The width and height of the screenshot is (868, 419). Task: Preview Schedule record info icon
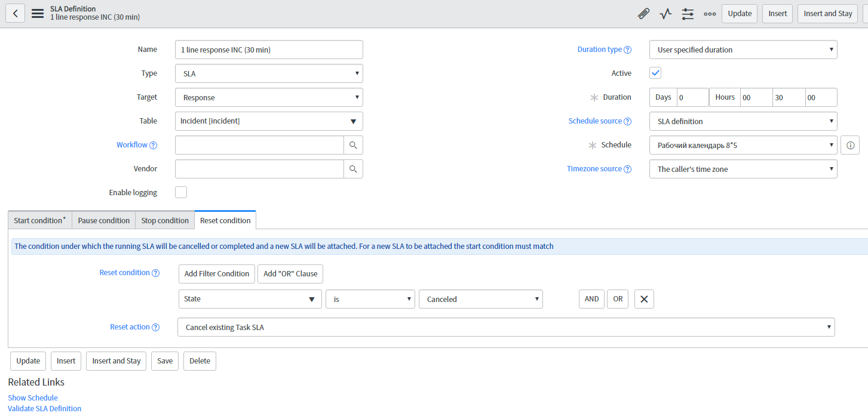(850, 145)
